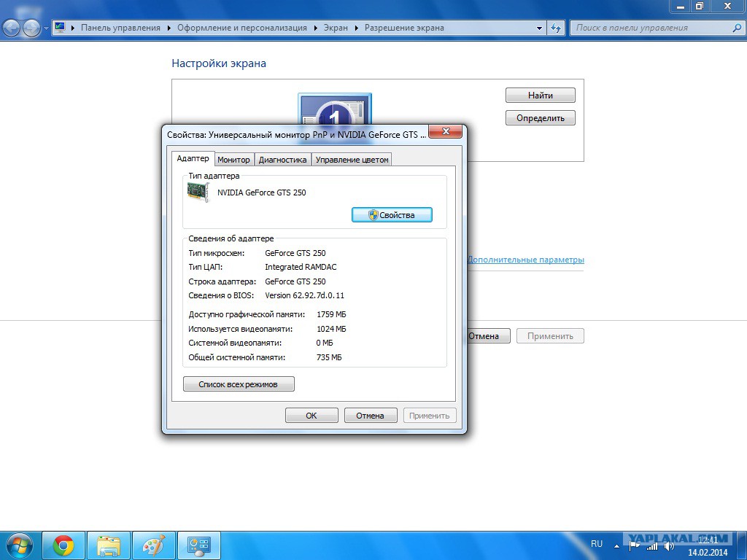Click the Свойства button with shield
The image size is (747, 560).
click(x=392, y=215)
